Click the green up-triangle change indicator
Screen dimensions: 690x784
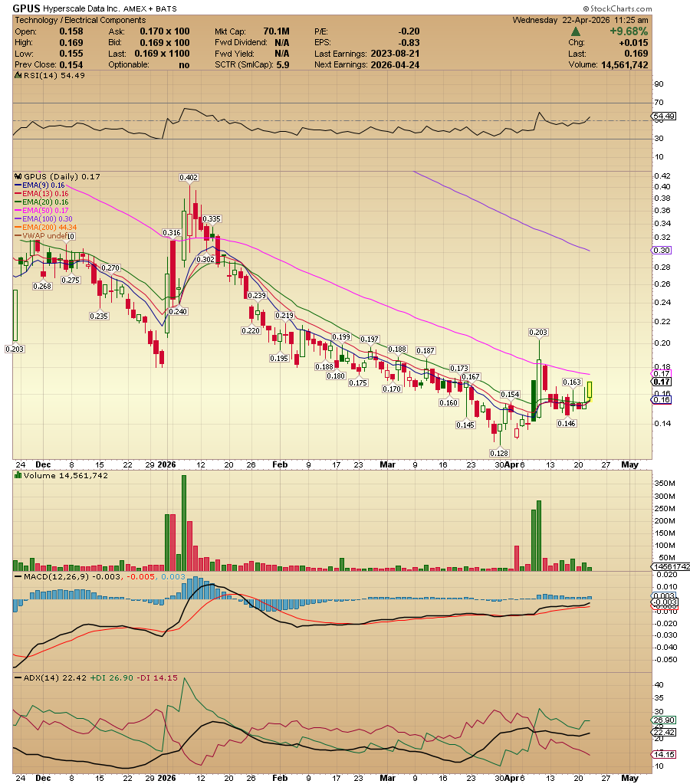(x=576, y=31)
